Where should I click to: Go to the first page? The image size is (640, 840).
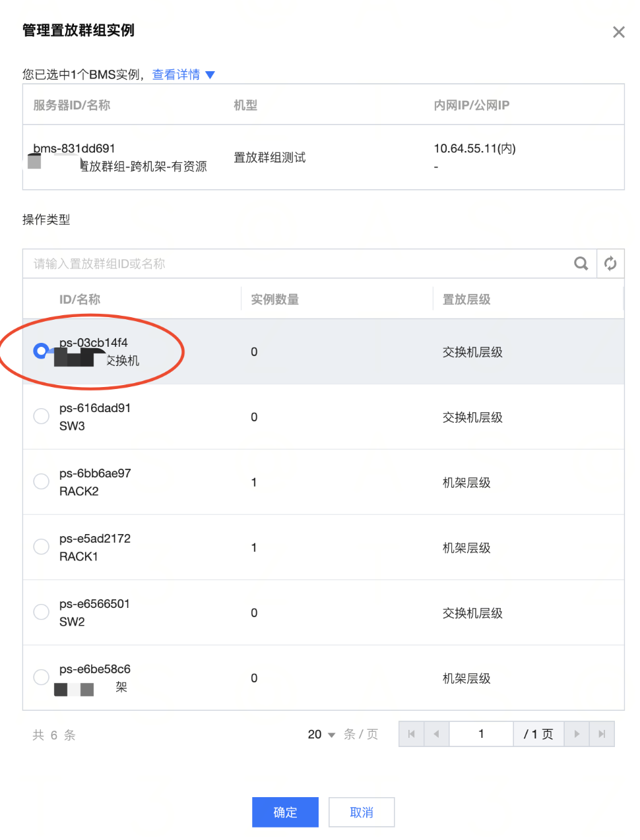tap(411, 734)
